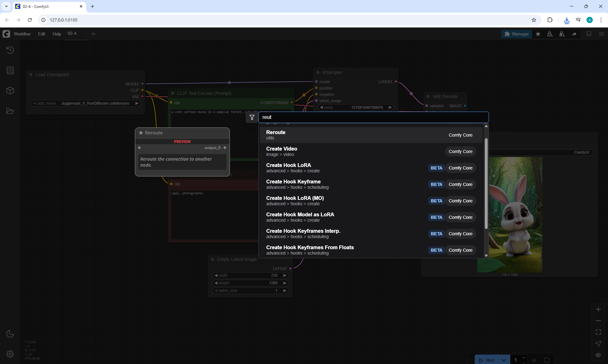Click the zoom in plus icon
Screen dimensions: 608x364
point(598,309)
